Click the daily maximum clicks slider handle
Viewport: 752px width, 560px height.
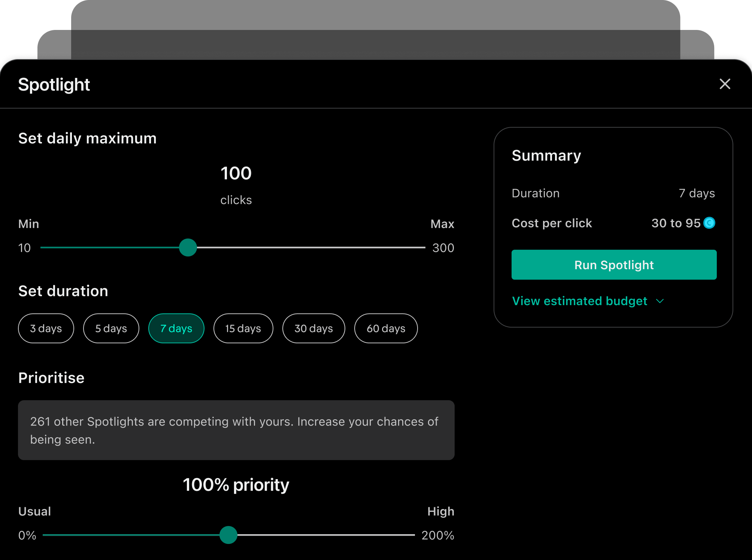pyautogui.click(x=188, y=247)
